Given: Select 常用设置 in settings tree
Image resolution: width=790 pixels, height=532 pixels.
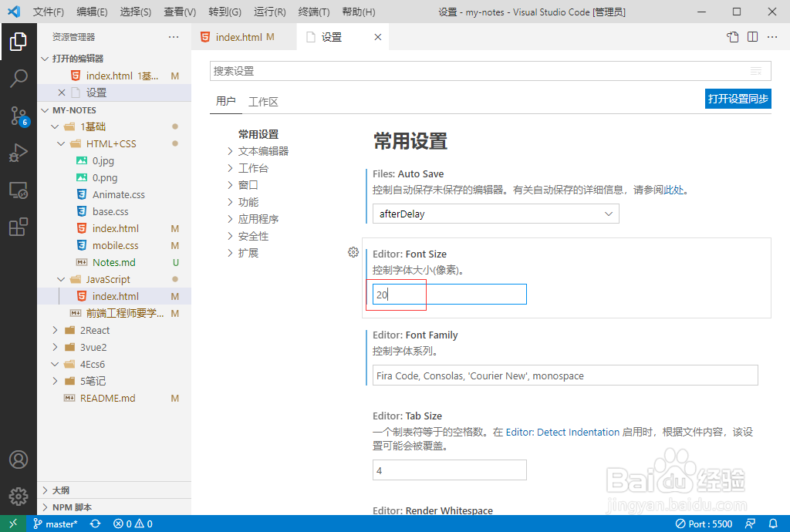Looking at the screenshot, I should tap(258, 134).
